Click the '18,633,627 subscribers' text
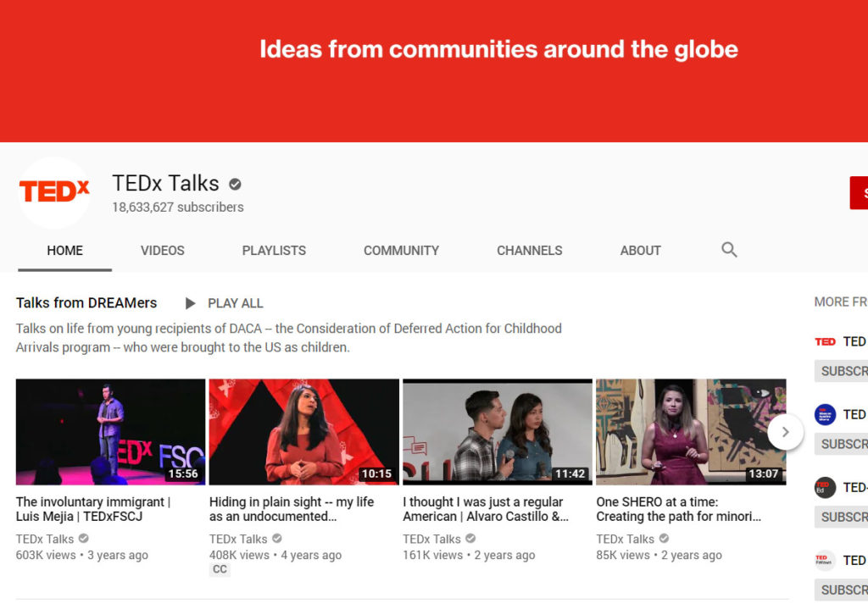 178,207
